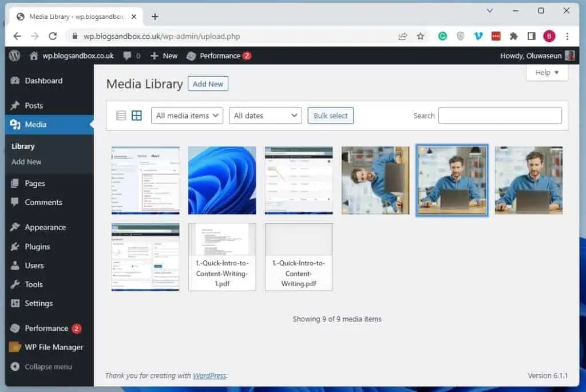The height and width of the screenshot is (392, 586).
Task: Click the address bar URL
Action: point(161,36)
